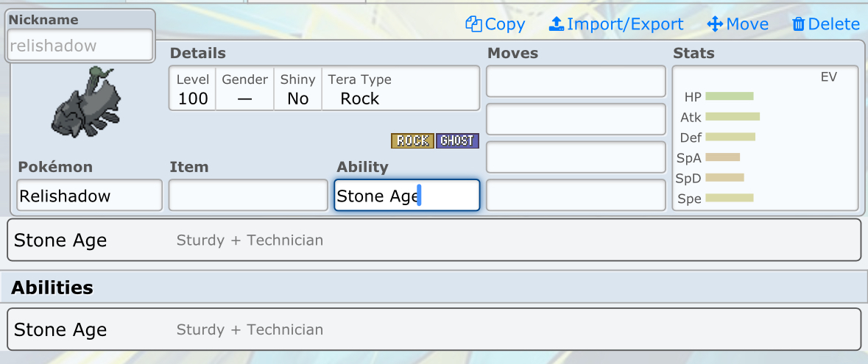Screen dimensions: 868x364
Task: Edit the Level 100 detail
Action: (193, 90)
